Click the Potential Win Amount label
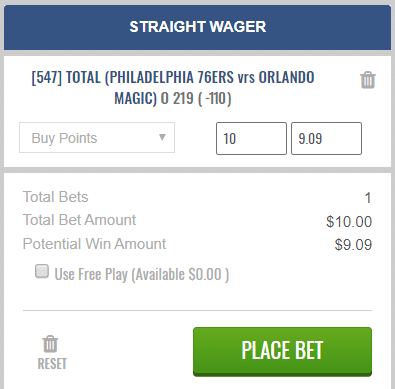395x389 pixels. click(94, 244)
